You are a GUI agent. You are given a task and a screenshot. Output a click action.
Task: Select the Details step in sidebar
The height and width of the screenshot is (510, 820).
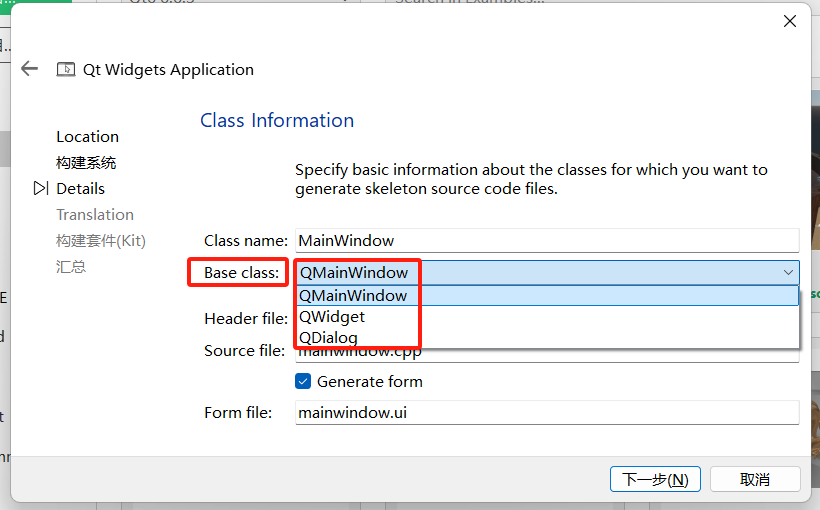click(x=81, y=188)
